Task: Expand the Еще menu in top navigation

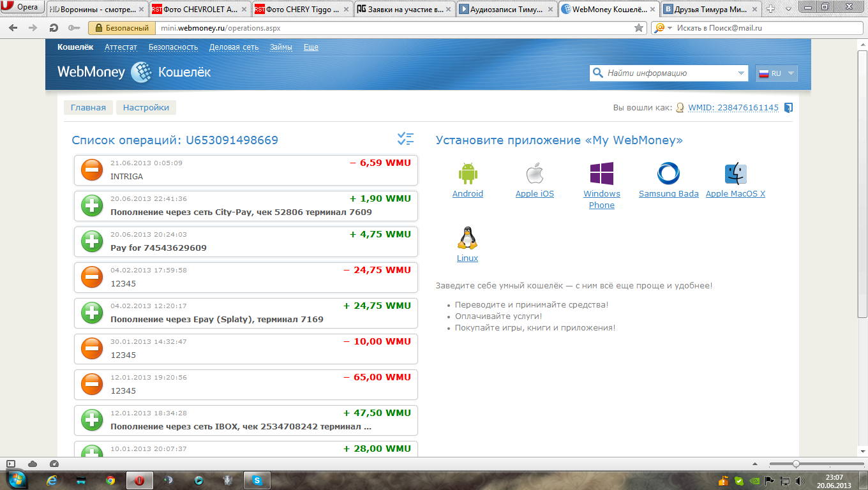Action: coord(311,47)
